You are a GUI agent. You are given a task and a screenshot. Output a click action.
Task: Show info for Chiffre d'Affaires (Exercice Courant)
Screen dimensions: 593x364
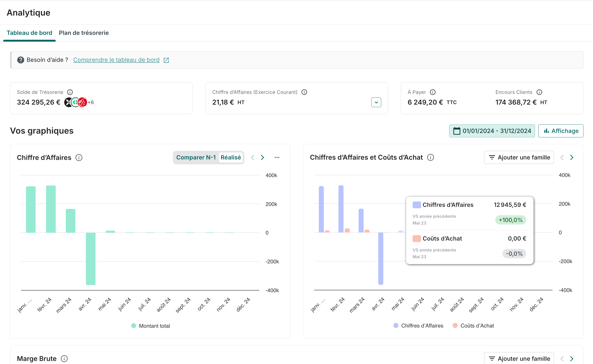[304, 92]
